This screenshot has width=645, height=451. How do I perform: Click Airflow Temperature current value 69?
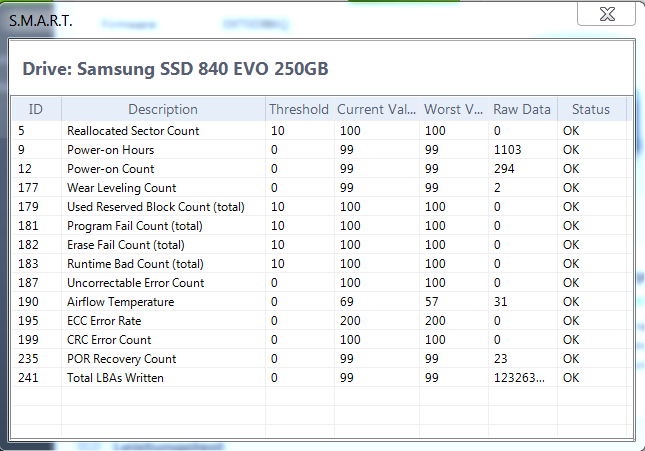[x=347, y=302]
